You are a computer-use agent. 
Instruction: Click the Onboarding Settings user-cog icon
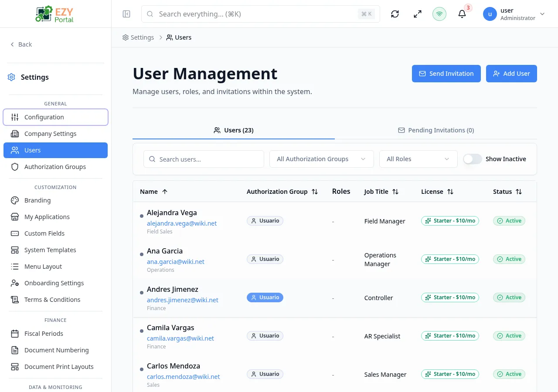15,283
